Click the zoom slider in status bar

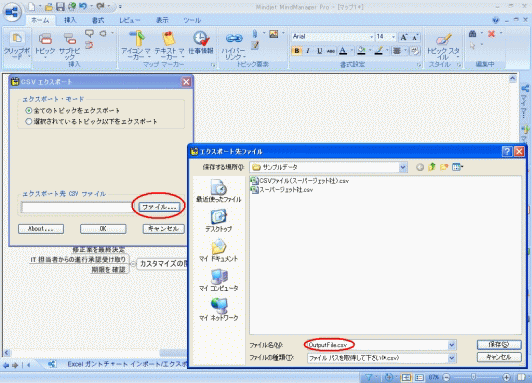(x=473, y=377)
